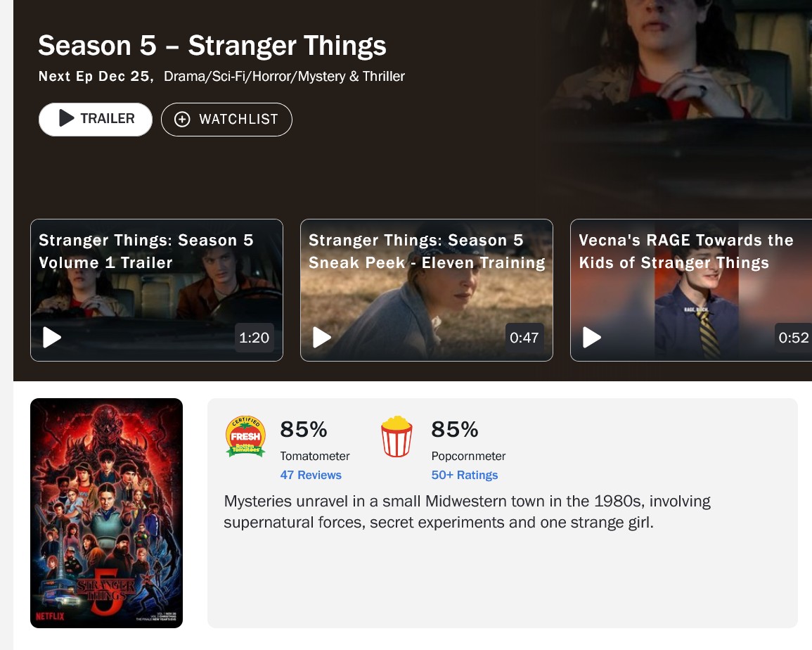Click the 85% Popcornmeter score
The width and height of the screenshot is (812, 650).
pos(455,428)
